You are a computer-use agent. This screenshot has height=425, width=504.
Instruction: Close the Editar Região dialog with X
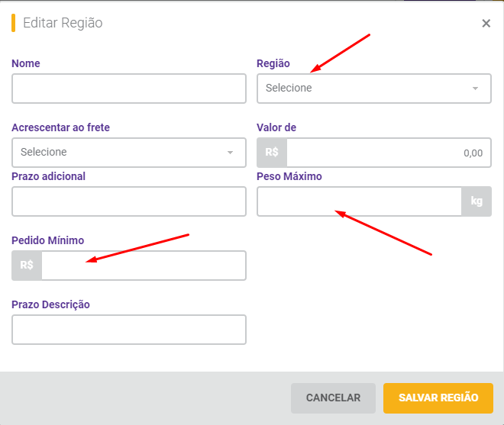coord(486,23)
